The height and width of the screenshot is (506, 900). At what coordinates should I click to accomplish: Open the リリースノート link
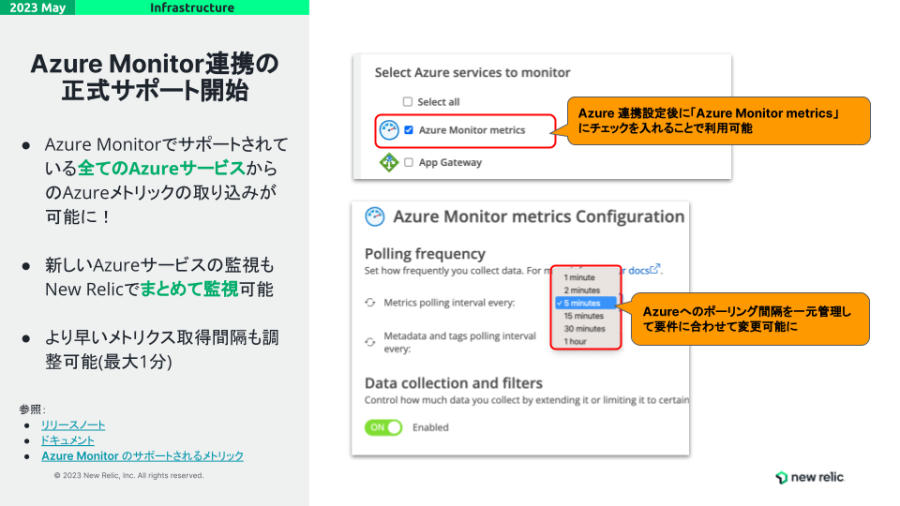tap(73, 425)
